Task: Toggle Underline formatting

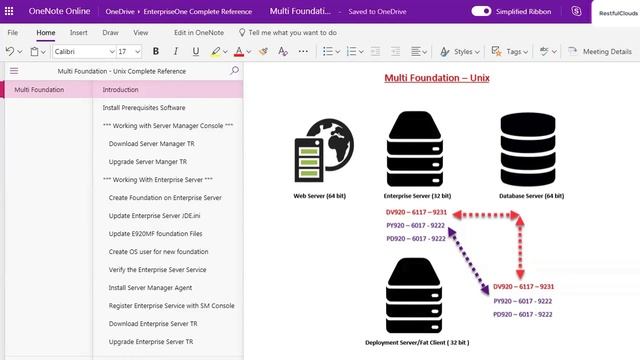Action: [x=196, y=51]
